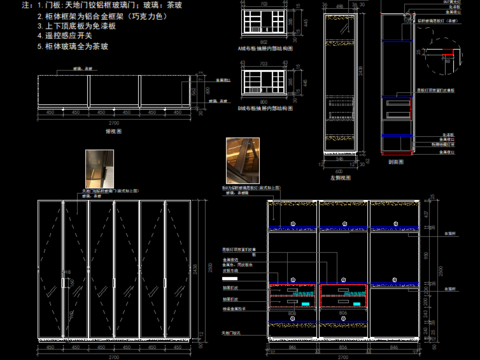Select the lamp symbol in the upper-left compartment
Screen dimensions: 480x360
point(293,224)
